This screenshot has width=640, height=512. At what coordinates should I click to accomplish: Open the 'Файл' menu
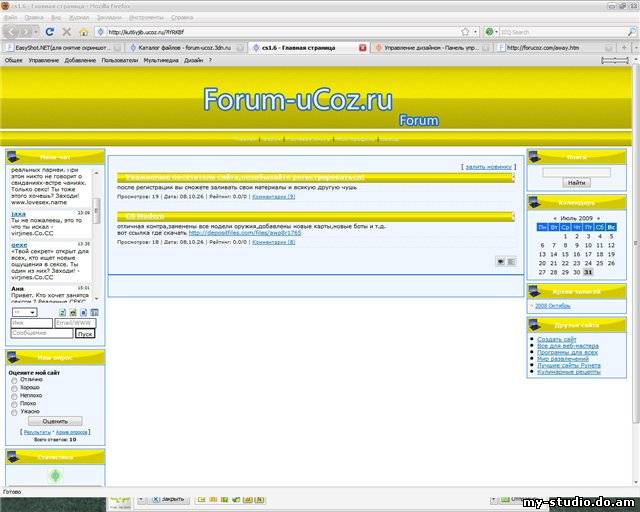pyautogui.click(x=11, y=18)
